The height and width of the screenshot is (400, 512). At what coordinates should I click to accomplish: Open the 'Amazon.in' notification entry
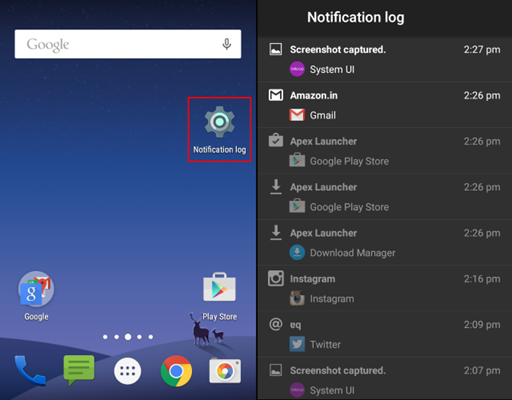point(385,105)
